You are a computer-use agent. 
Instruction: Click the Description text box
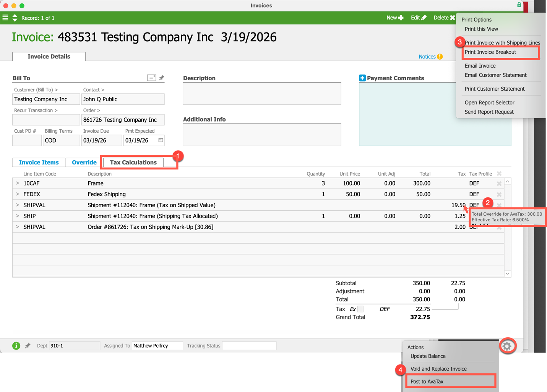point(262,94)
